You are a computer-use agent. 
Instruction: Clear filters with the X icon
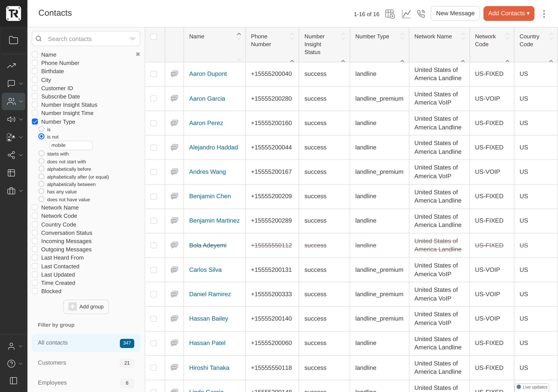tap(138, 54)
